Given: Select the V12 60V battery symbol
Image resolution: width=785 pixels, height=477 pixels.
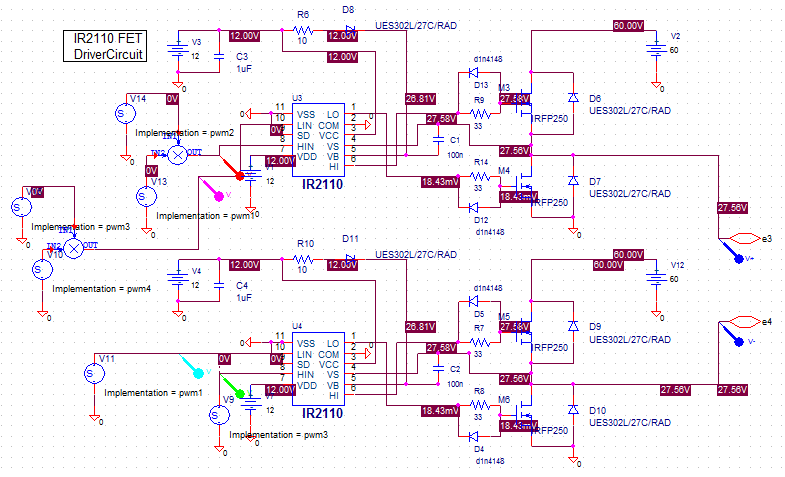Looking at the screenshot, I should point(656,278).
